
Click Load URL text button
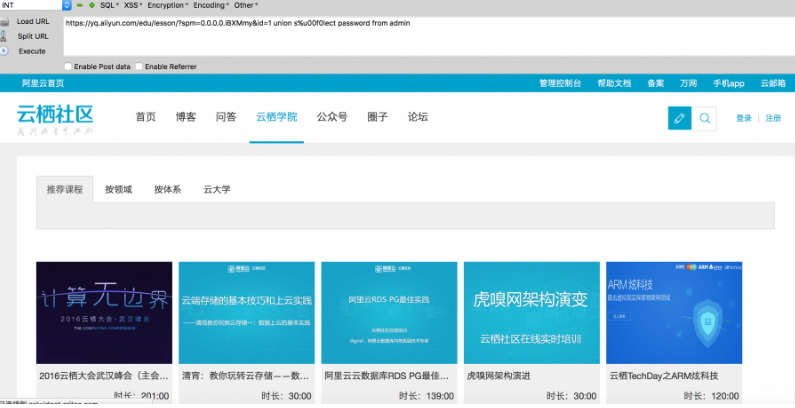(x=33, y=22)
